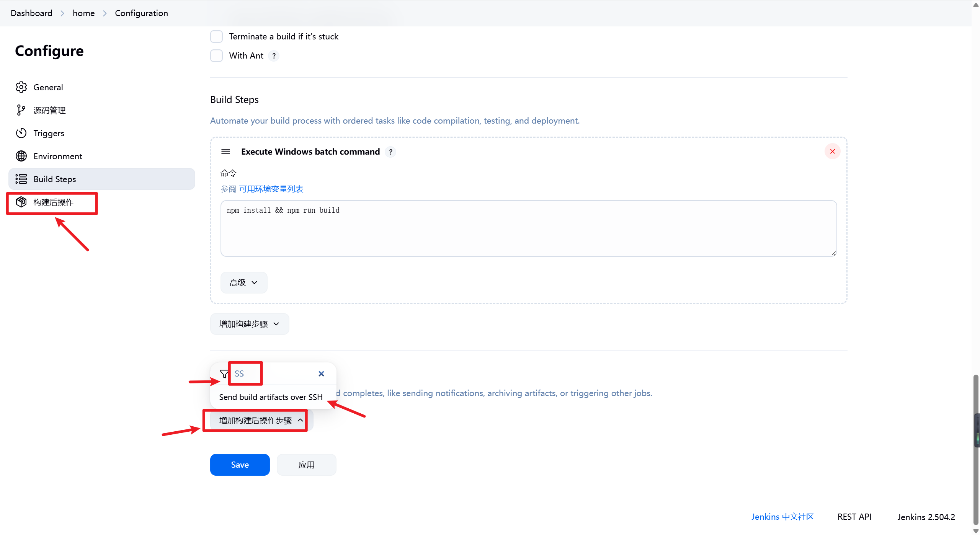Delete the Execute Windows batch command step
980x535 pixels.
(832, 152)
